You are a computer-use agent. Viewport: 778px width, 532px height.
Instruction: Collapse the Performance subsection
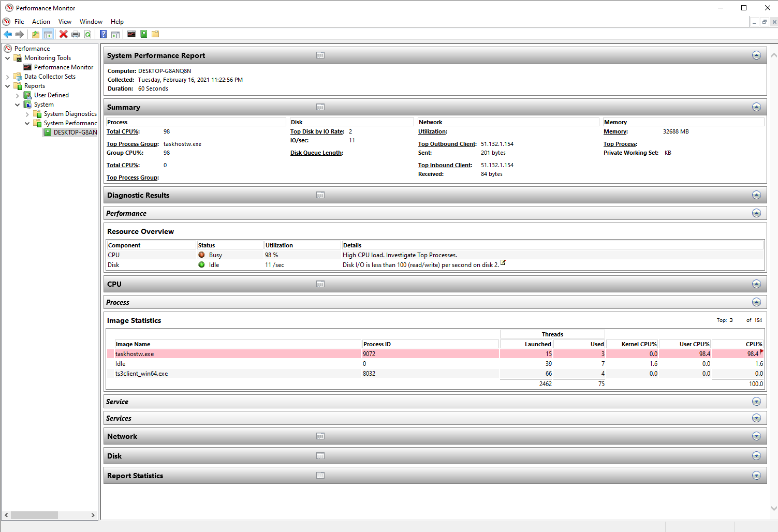[x=756, y=213]
